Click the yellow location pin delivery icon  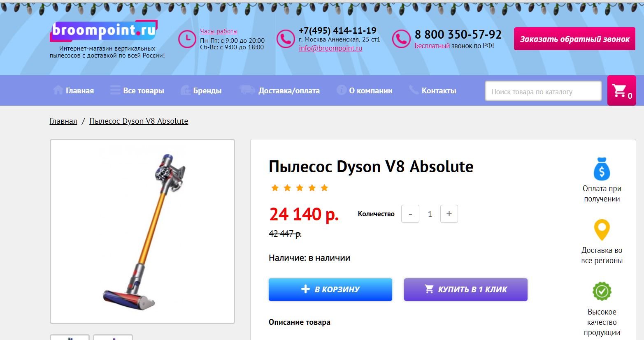click(x=602, y=230)
